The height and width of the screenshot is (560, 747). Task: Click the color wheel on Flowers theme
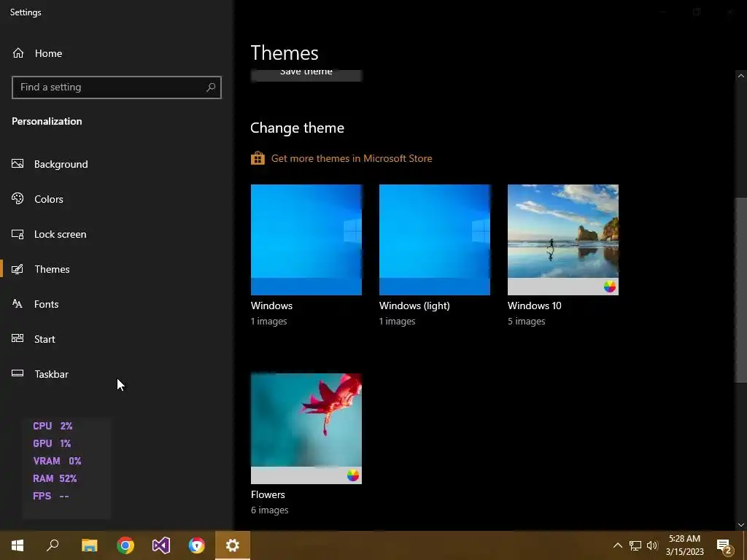click(x=353, y=475)
